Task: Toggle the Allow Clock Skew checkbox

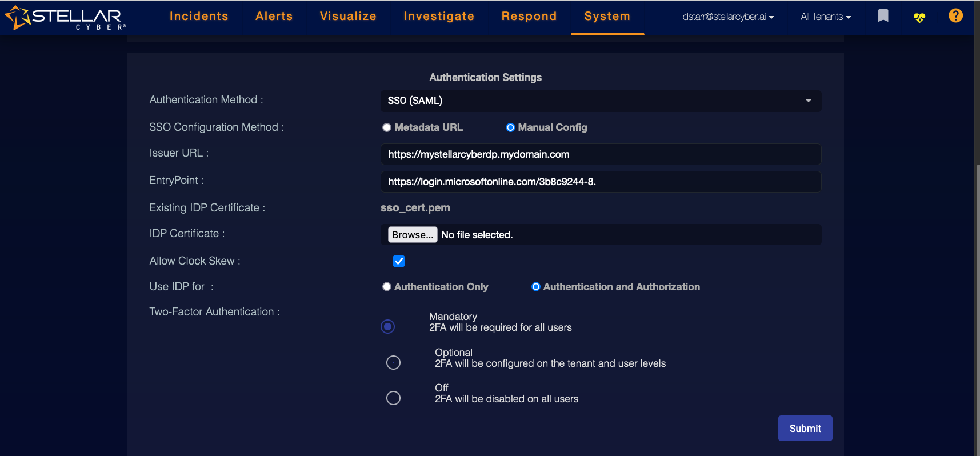Action: coord(399,261)
